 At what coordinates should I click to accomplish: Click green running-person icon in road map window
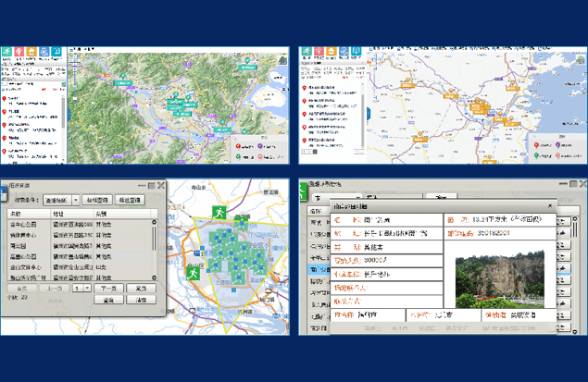tap(307, 51)
